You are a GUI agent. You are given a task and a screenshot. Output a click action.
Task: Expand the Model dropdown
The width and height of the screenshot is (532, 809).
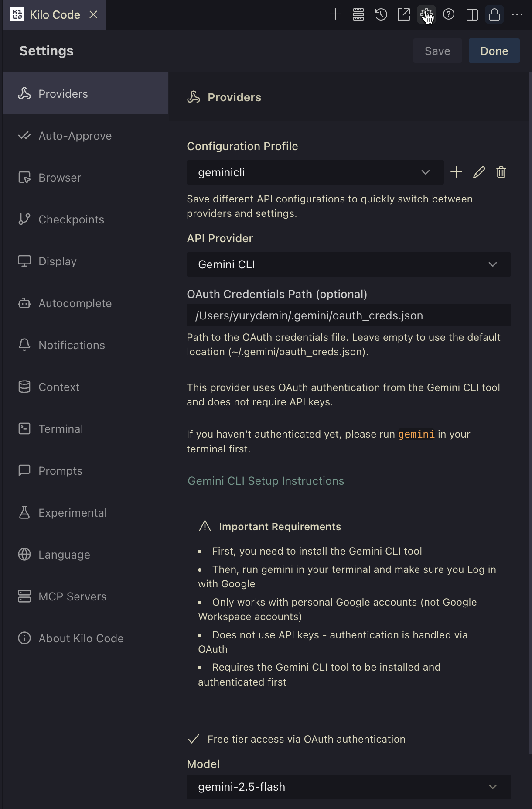point(349,787)
